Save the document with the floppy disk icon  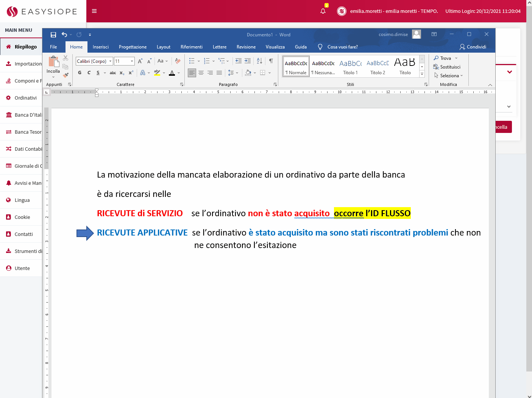point(53,35)
